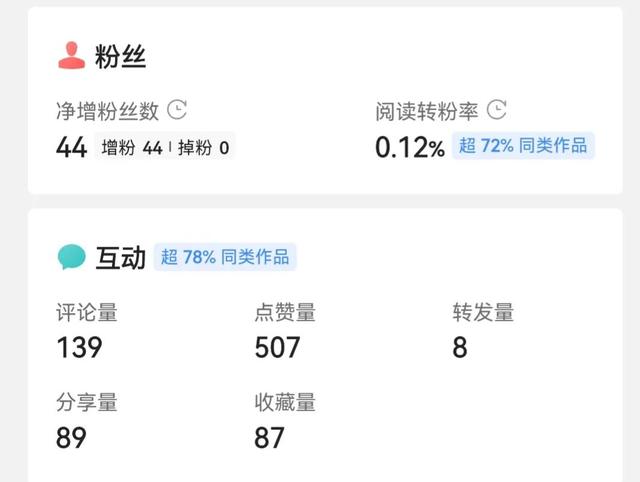The height and width of the screenshot is (482, 640).
Task: Select the 粉丝 section heading
Action: pyautogui.click(x=121, y=57)
